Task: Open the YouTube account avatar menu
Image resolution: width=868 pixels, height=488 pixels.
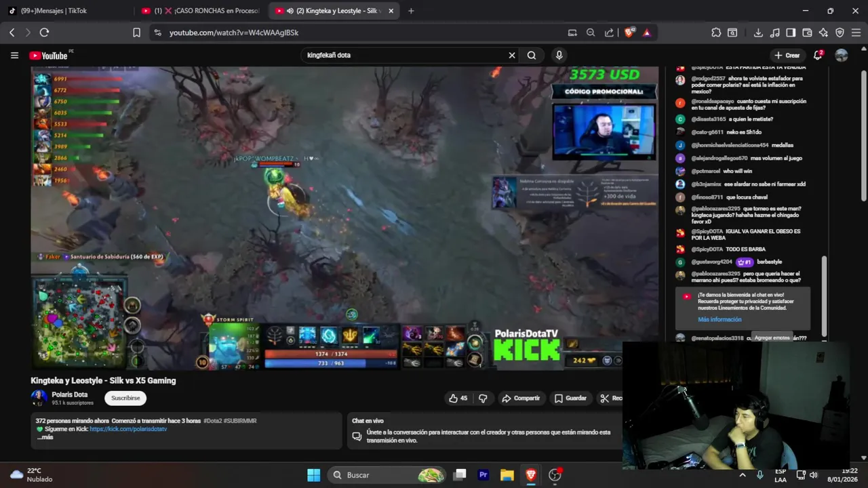Action: coord(842,56)
